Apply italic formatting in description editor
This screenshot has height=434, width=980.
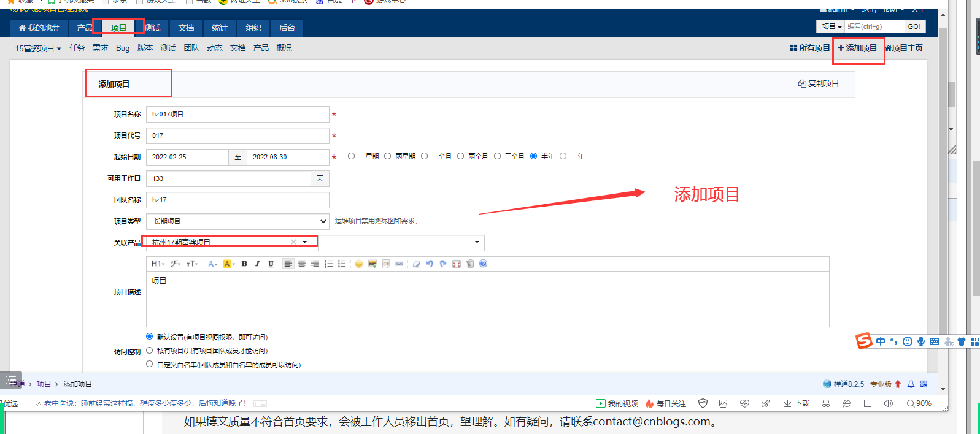pyautogui.click(x=257, y=264)
